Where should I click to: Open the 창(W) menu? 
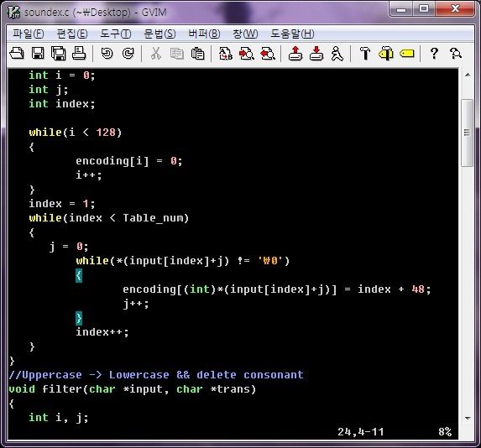(x=245, y=34)
